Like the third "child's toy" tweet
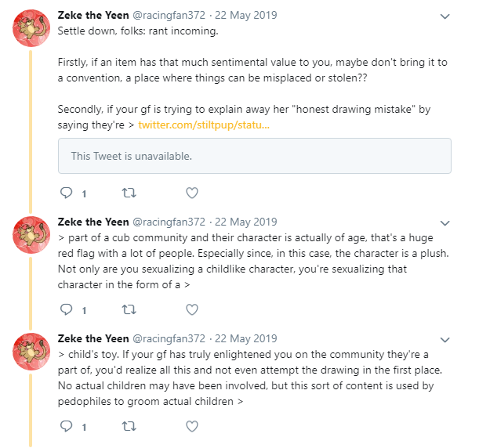Viewport: 479px width, 448px height. point(192,427)
